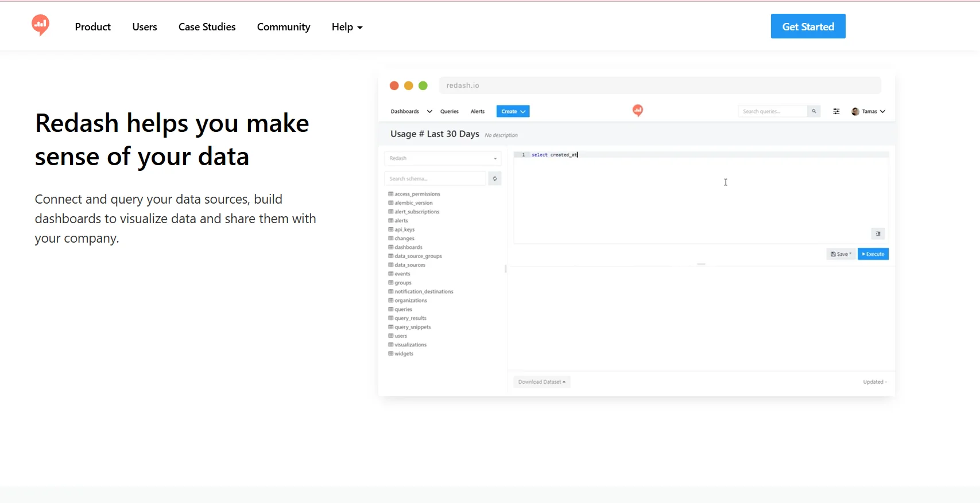This screenshot has height=503, width=980.
Task: Open the settings sliders icon
Action: click(x=836, y=111)
